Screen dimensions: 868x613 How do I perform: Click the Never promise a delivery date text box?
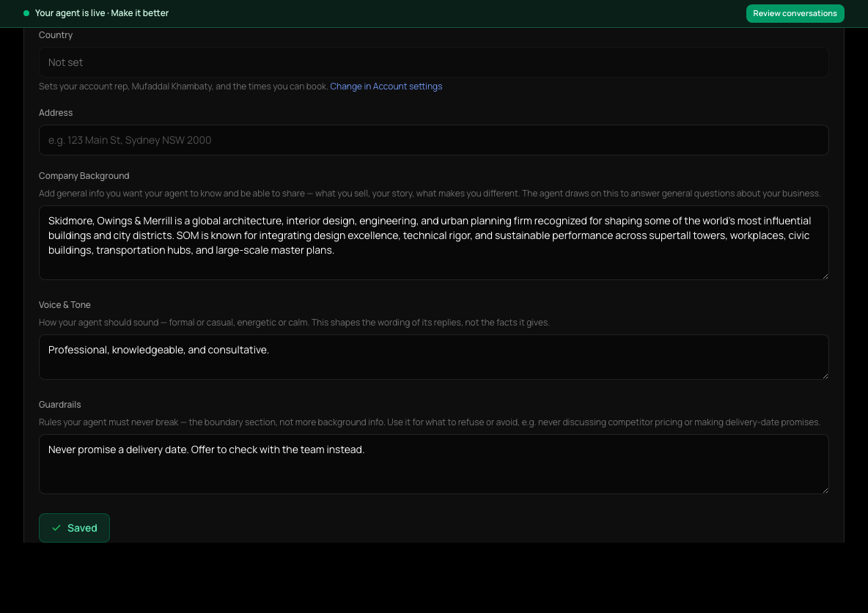click(433, 464)
